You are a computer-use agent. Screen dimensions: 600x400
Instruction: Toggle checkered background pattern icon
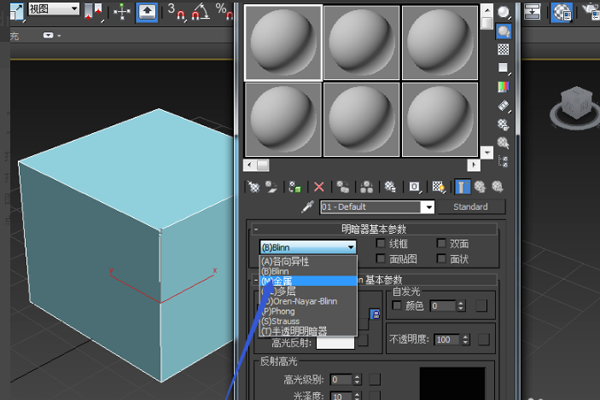tap(503, 49)
